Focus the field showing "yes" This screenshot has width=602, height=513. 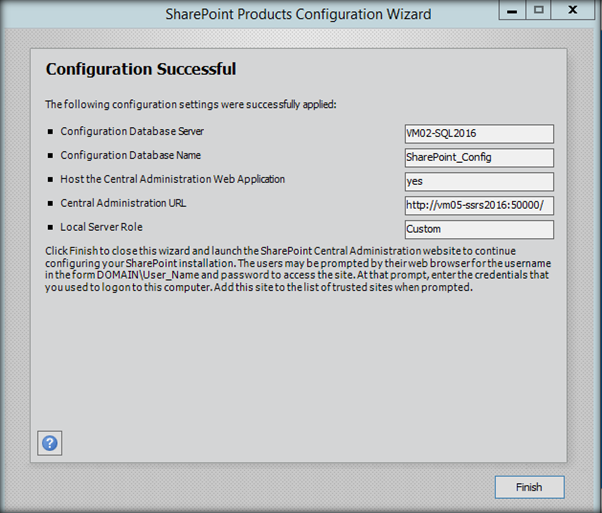pyautogui.click(x=478, y=181)
